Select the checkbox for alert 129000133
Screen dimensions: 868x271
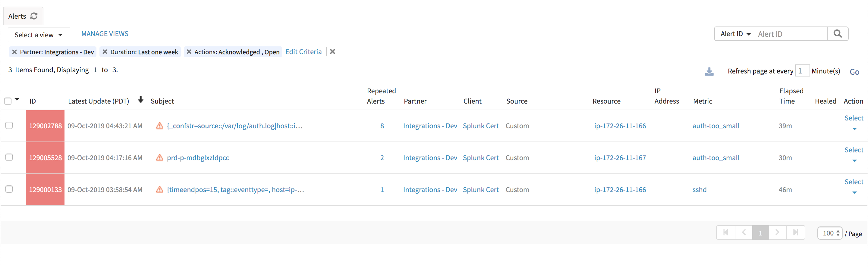(x=9, y=189)
